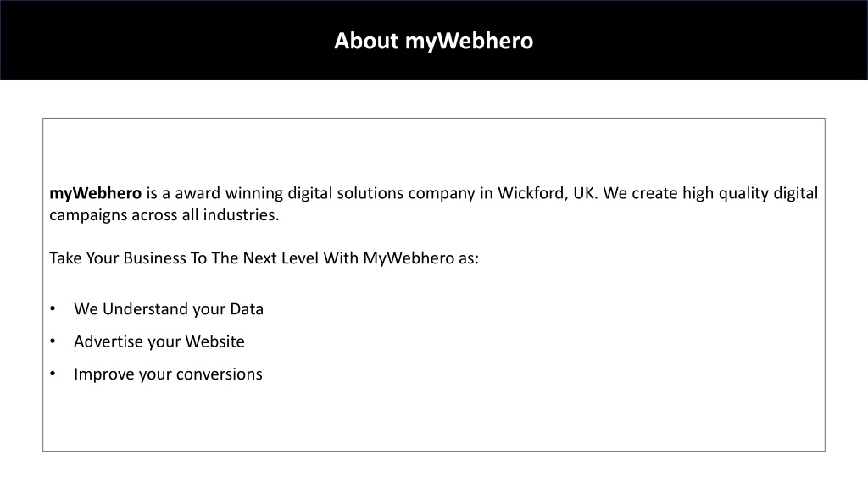Viewport: 868px width, 488px height.
Task: Select the "We Understand your Data" bullet text
Action: click(x=169, y=308)
